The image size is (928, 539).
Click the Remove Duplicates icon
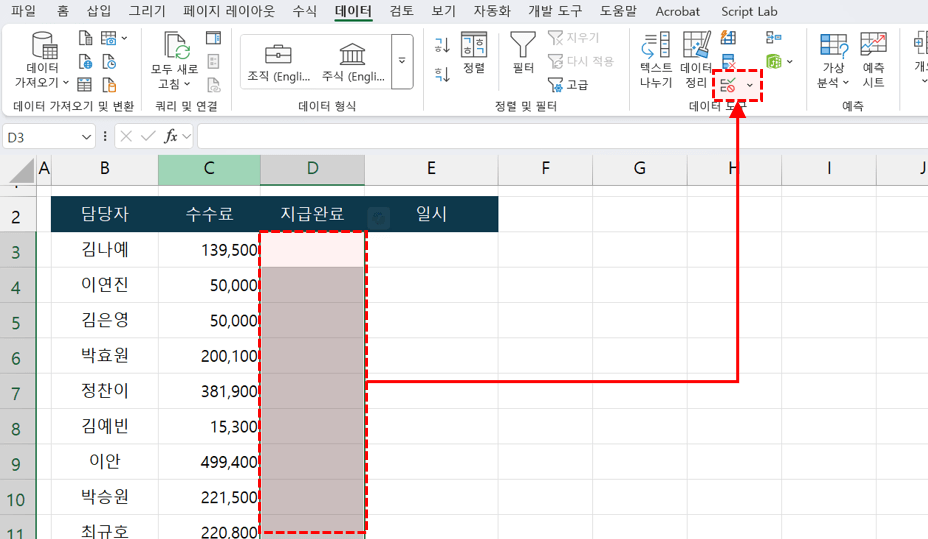pyautogui.click(x=728, y=63)
